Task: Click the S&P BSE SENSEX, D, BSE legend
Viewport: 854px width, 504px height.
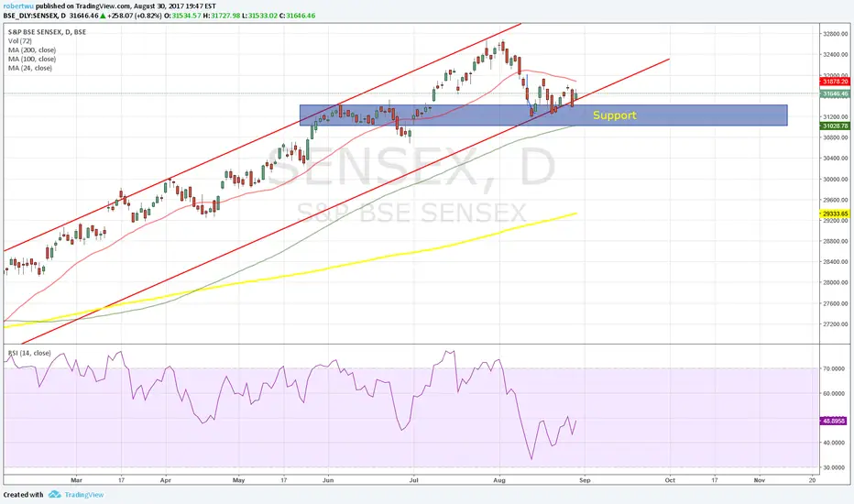Action: coord(47,31)
